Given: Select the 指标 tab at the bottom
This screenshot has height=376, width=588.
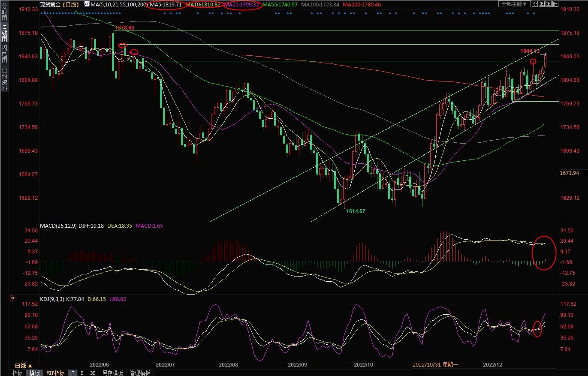Looking at the screenshot, I should point(18,373).
